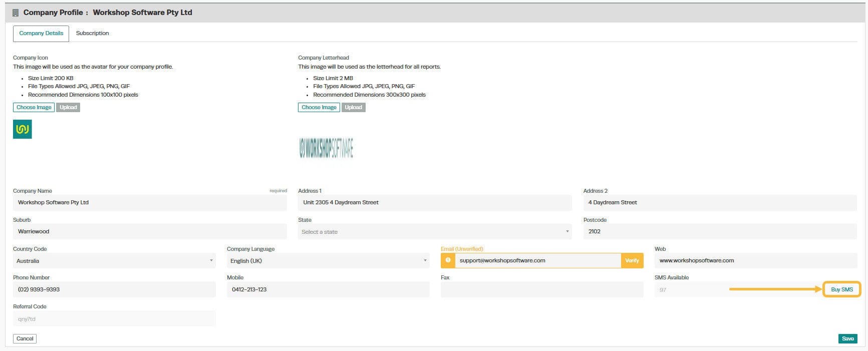Click the company icon avatar thumbnail

point(23,129)
